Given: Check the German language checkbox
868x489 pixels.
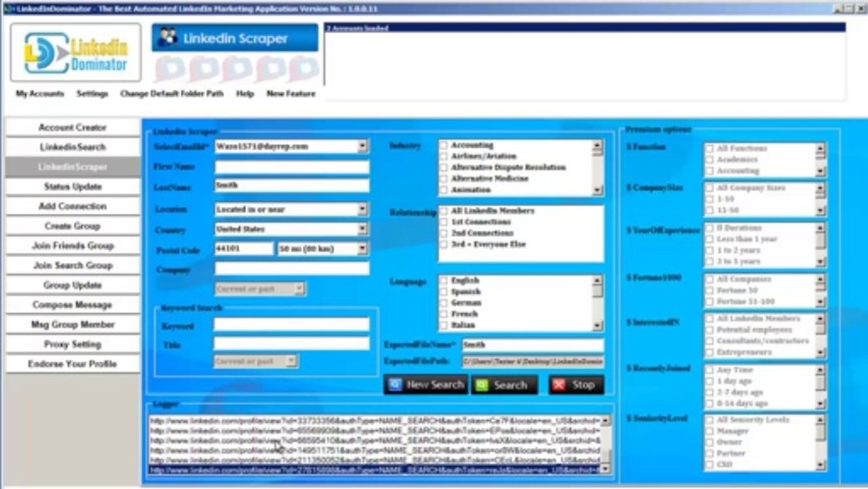Looking at the screenshot, I should tap(443, 303).
